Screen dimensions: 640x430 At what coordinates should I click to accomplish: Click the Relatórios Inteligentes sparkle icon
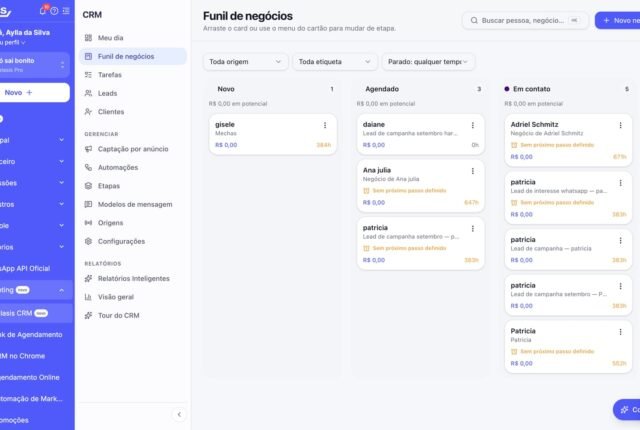click(x=88, y=279)
